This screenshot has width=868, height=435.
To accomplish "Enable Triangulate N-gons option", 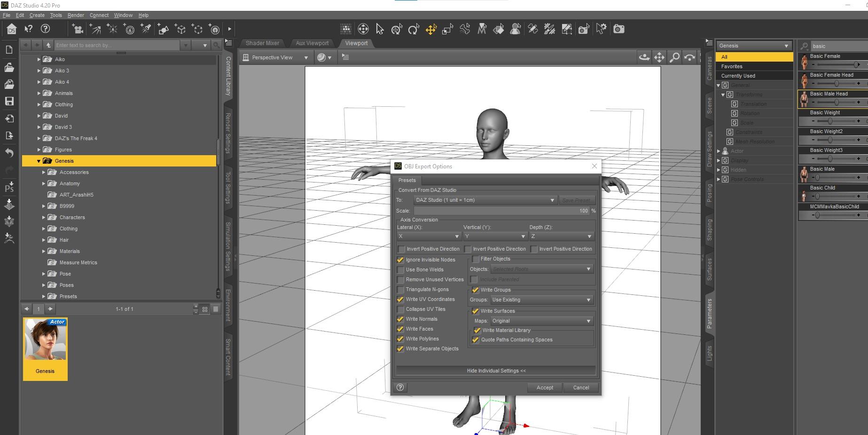I will click(x=400, y=289).
